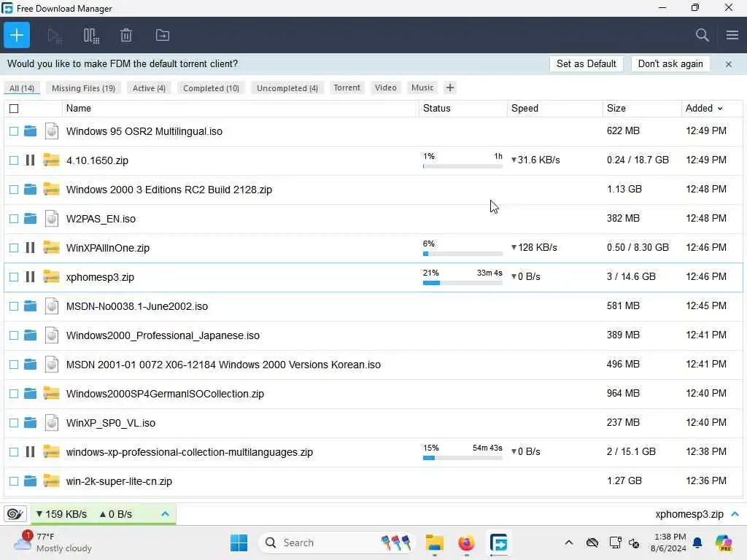
Task: Expand xphomesp3.zip details chevron at bottom right
Action: pos(735,514)
